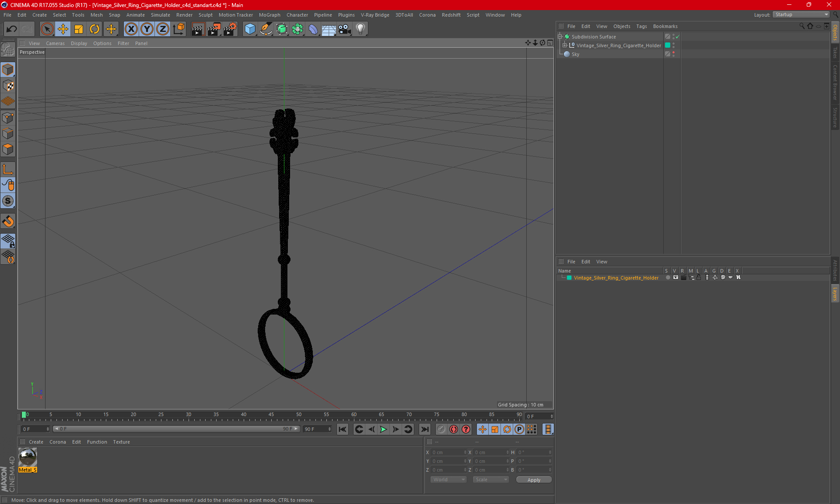
Task: Click the Vintage layer color swatch in Layers
Action: 569,278
